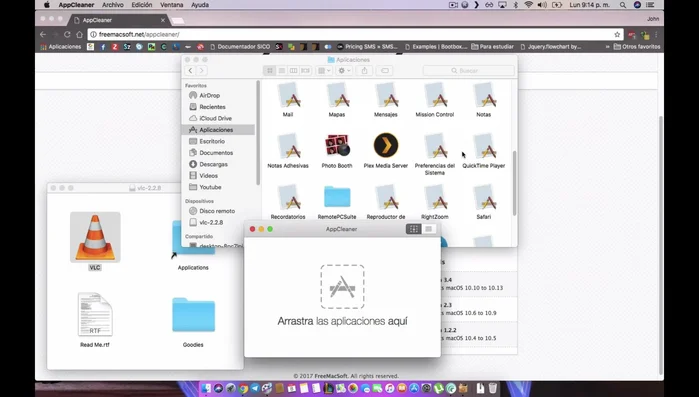Switch Finder to column view

coord(293,70)
